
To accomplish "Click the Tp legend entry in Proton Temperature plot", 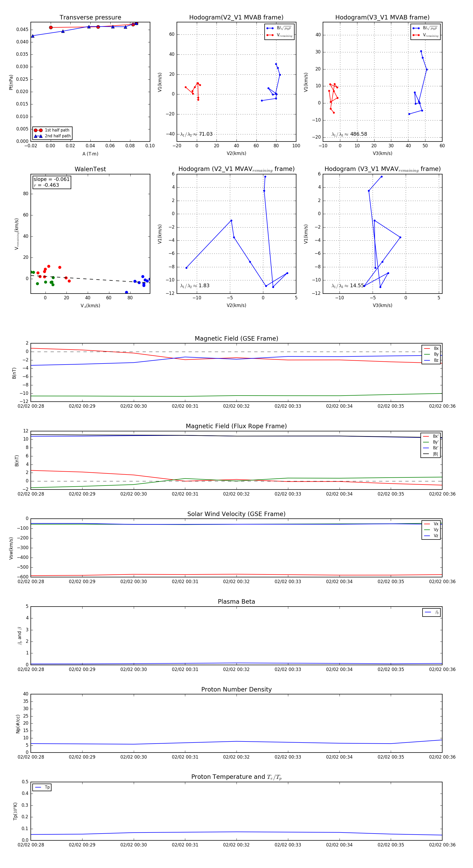I will (42, 787).
